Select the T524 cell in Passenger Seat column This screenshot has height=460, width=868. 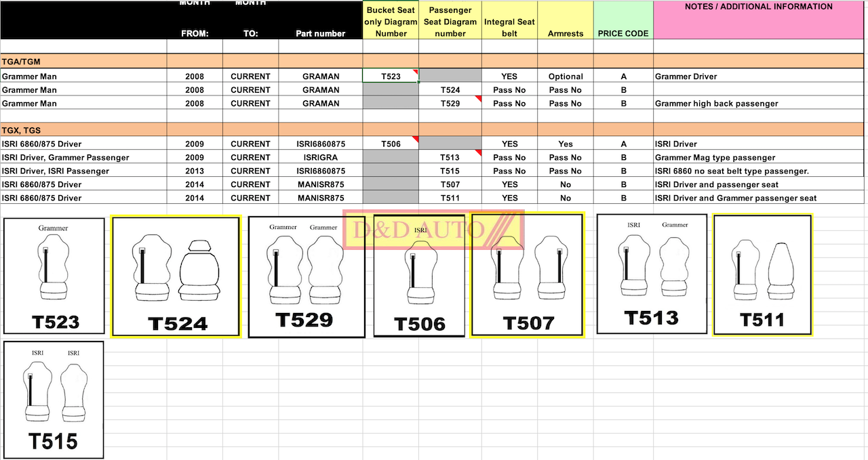tap(450, 89)
